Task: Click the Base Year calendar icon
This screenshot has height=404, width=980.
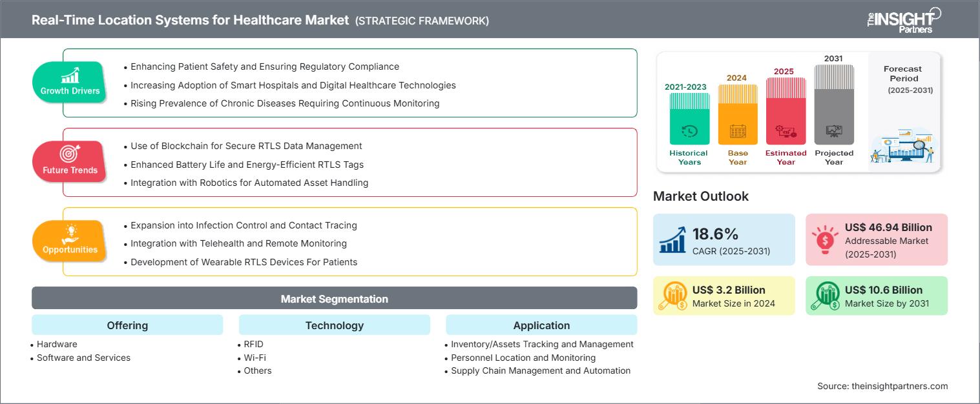Action: click(738, 131)
